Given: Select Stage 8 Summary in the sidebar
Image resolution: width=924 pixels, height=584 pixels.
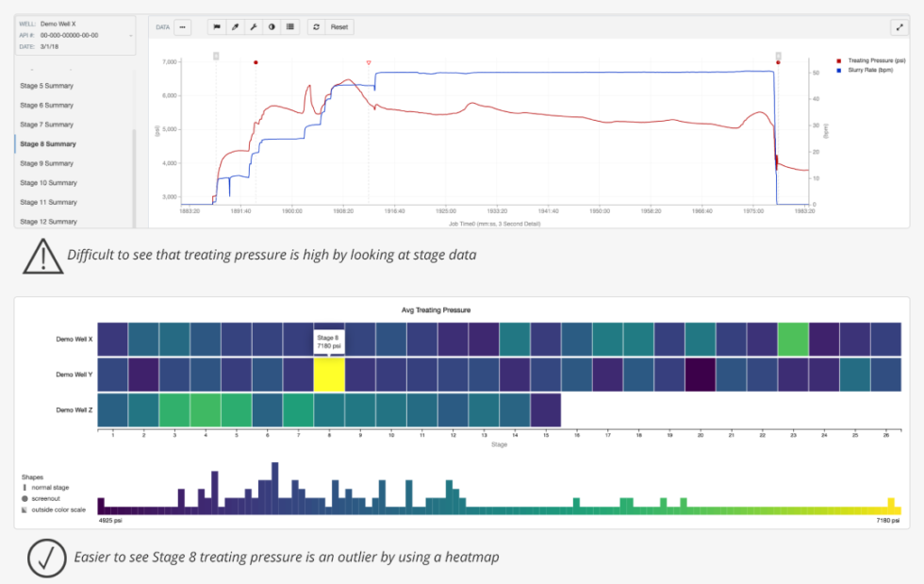Looking at the screenshot, I should coord(49,143).
